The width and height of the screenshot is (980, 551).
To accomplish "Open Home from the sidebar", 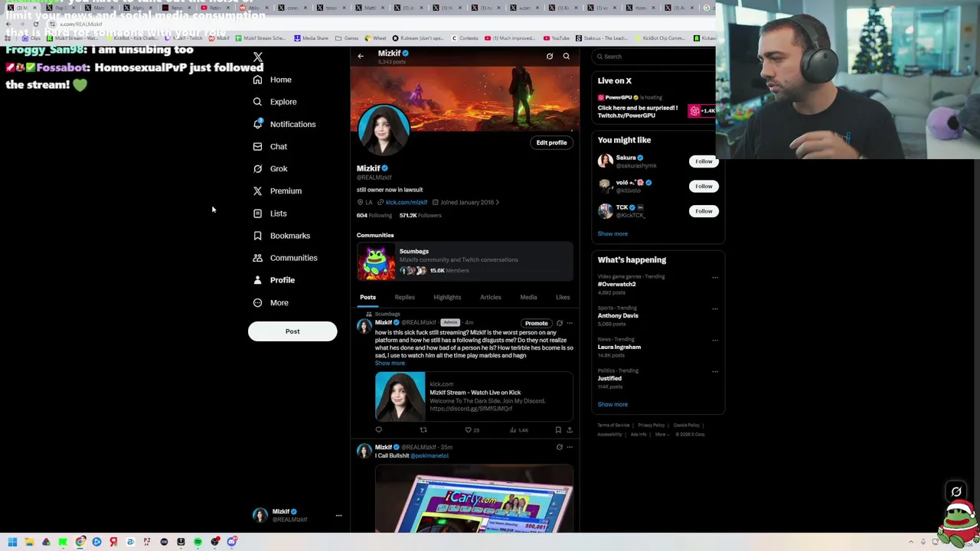I will coord(273,80).
